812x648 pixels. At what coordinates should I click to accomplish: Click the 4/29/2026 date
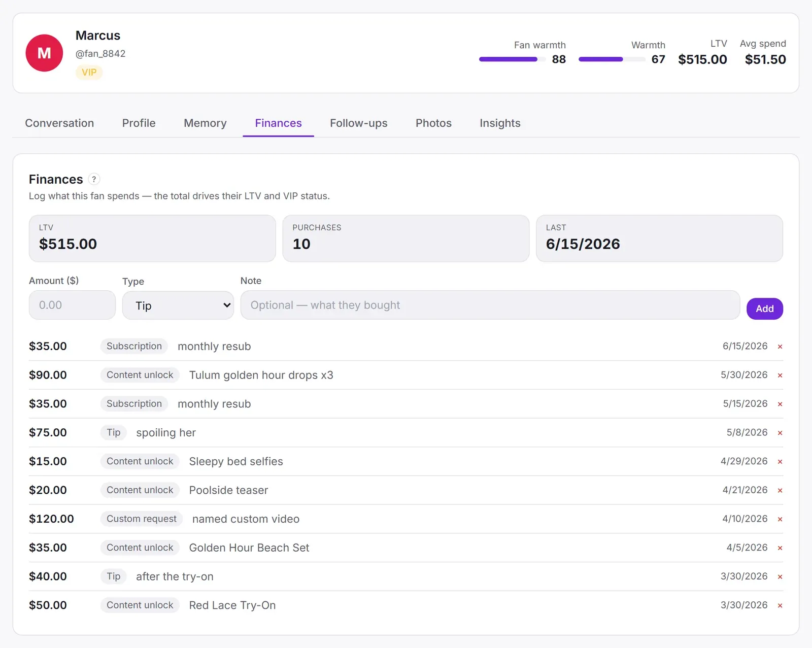(x=744, y=461)
